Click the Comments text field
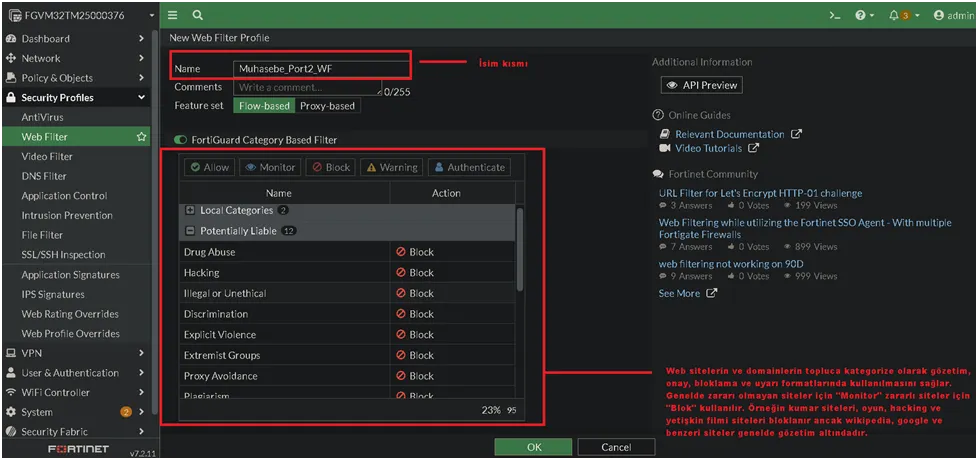Viewport: 978px width, 460px height. (x=307, y=88)
